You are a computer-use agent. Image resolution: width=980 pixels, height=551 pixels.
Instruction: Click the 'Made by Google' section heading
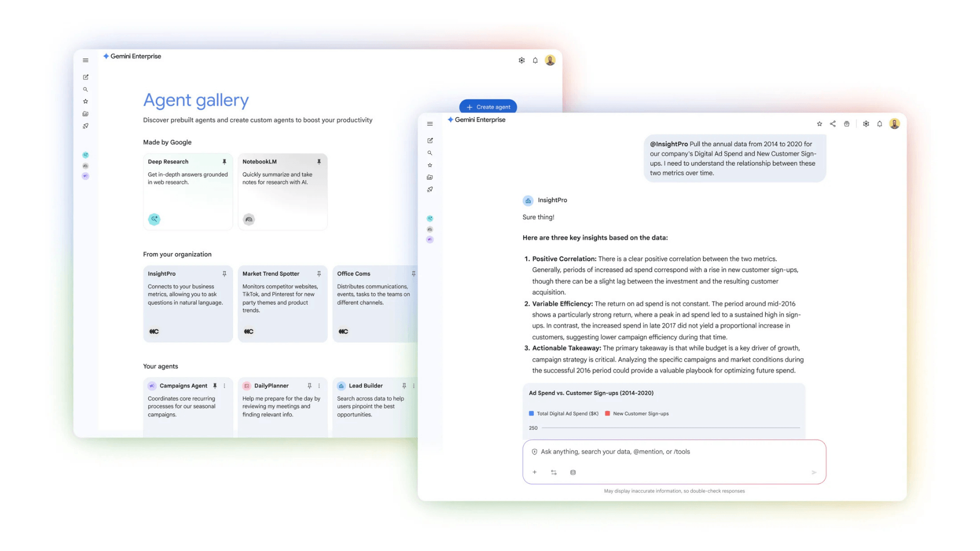point(167,142)
